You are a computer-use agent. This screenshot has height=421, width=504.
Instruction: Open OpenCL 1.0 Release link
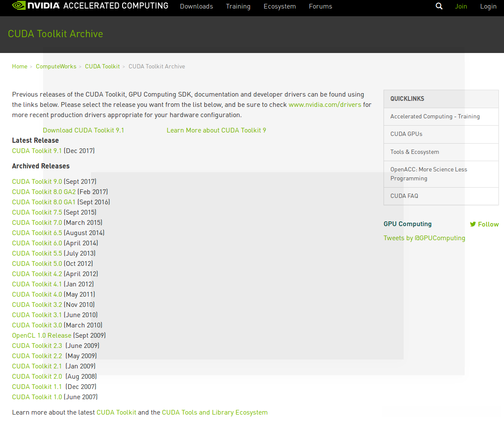click(41, 336)
